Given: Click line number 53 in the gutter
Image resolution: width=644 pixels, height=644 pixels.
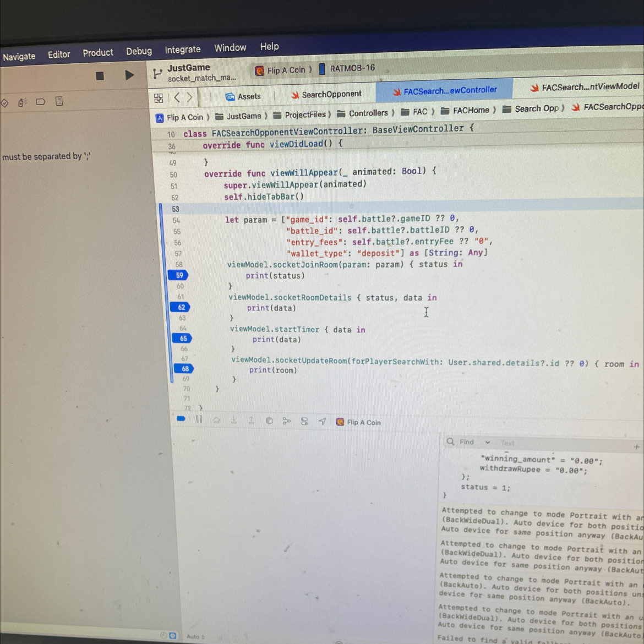Looking at the screenshot, I should 176,209.
